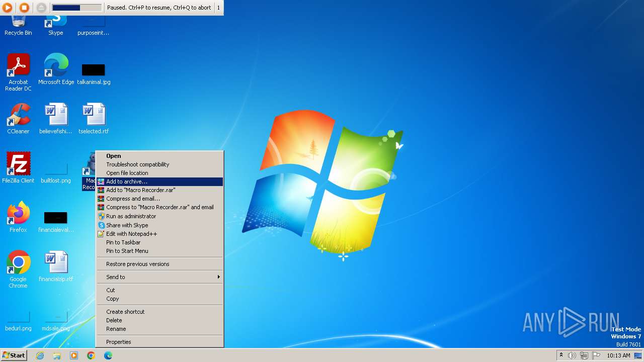The width and height of the screenshot is (644, 362).
Task: Select Firefox desktop icon
Action: click(x=18, y=217)
